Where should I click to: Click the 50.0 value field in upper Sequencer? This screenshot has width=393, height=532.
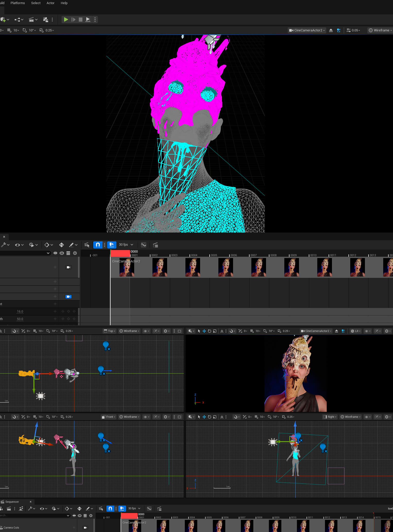point(20,319)
